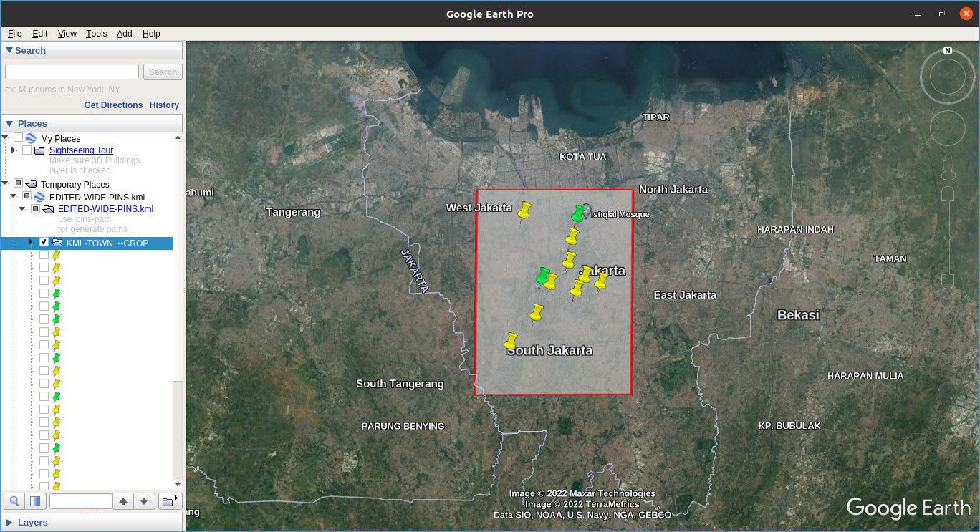The image size is (980, 532).
Task: Uncheck the KML-TOWN --CROP checkbox
Action: click(x=44, y=243)
